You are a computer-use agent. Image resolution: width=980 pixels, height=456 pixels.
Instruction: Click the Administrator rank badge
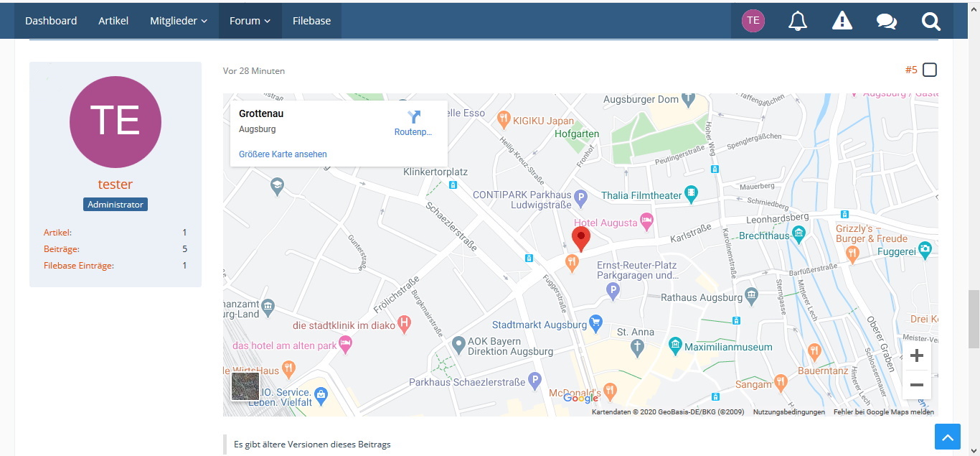click(x=116, y=205)
